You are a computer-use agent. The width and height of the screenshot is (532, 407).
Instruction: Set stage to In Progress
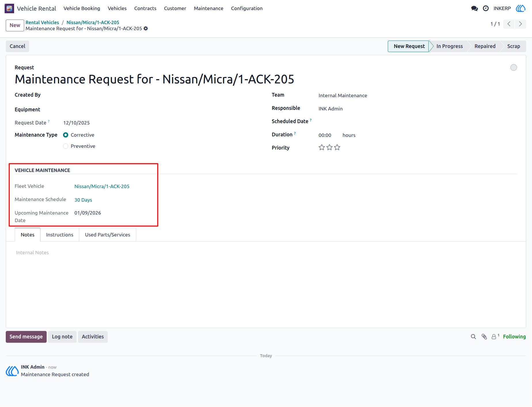click(449, 46)
